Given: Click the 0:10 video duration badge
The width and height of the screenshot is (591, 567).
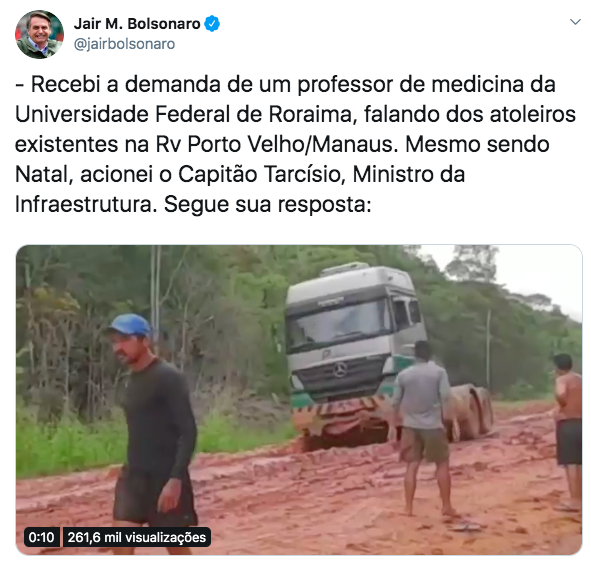Looking at the screenshot, I should tap(41, 537).
